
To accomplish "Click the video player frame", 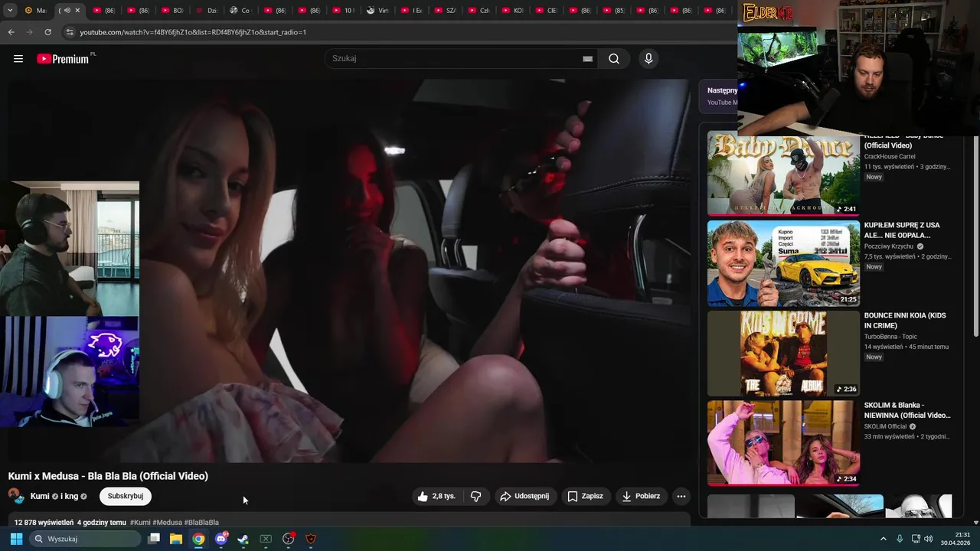I will click(349, 270).
